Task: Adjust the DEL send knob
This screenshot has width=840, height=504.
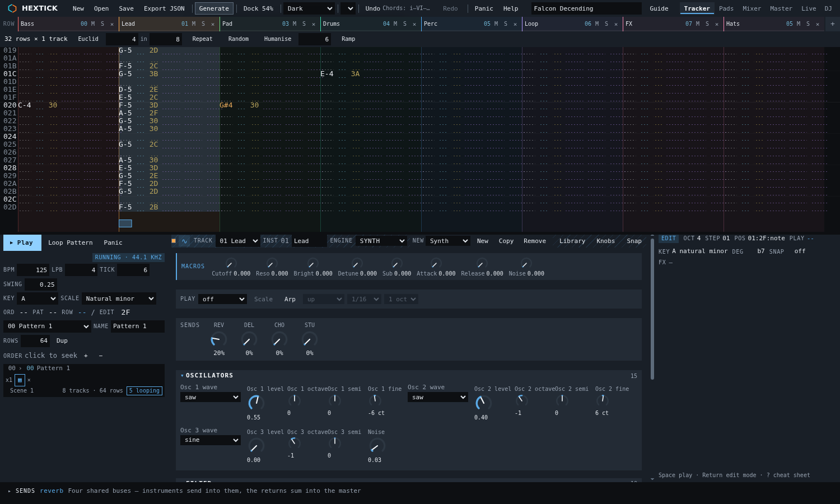Action: [249, 339]
